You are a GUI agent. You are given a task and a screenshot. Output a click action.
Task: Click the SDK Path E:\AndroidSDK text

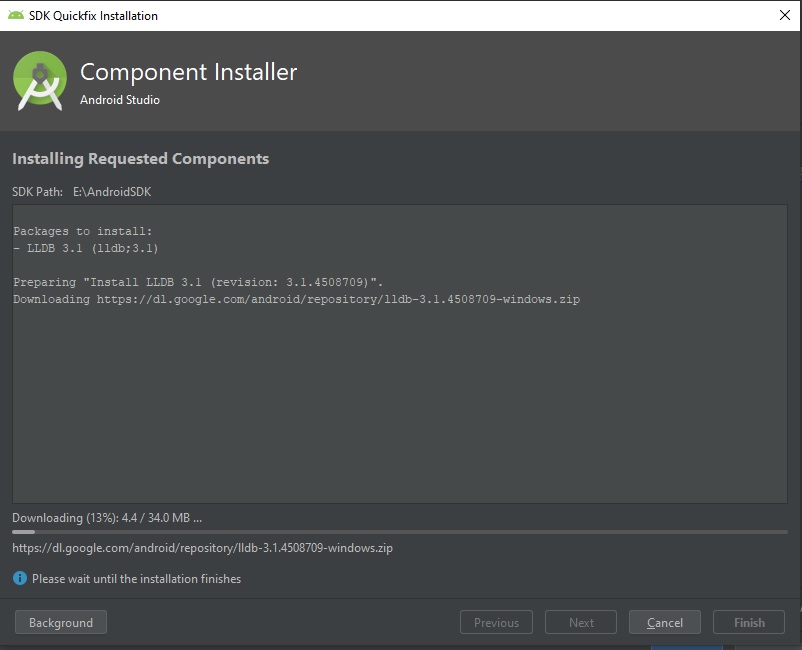pos(82,192)
